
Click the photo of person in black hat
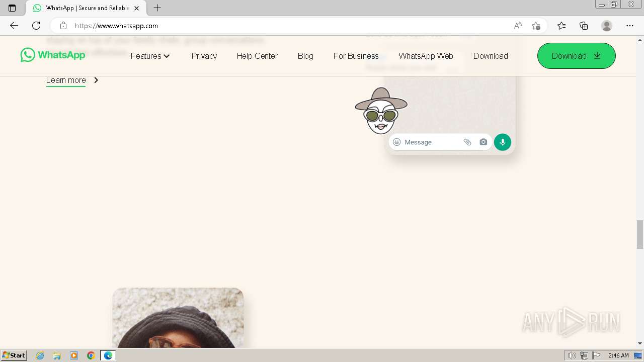tap(178, 318)
